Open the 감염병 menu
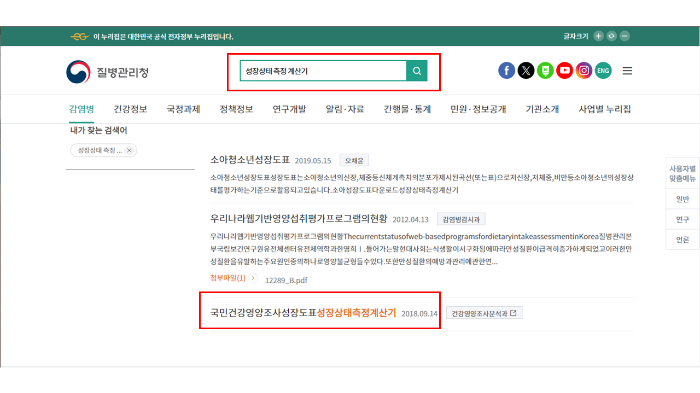 click(x=81, y=109)
